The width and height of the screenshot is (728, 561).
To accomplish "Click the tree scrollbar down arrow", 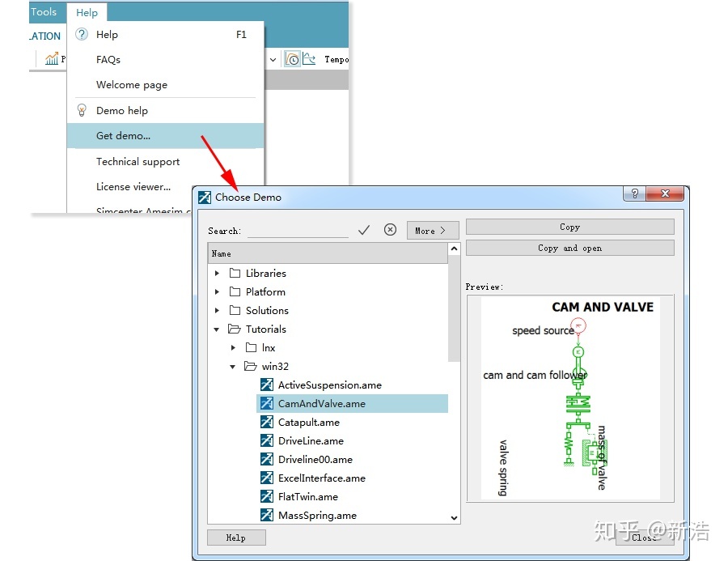I will 454,518.
